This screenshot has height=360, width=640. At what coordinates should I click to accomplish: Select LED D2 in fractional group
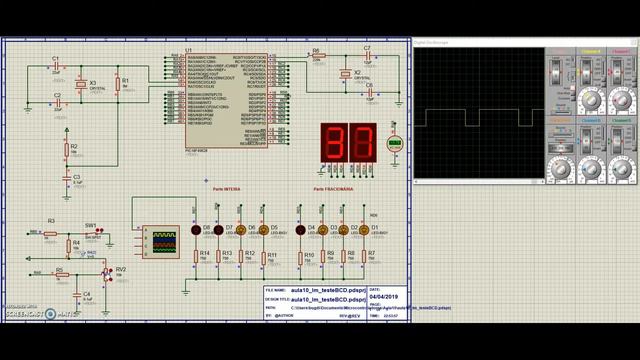pos(343,230)
